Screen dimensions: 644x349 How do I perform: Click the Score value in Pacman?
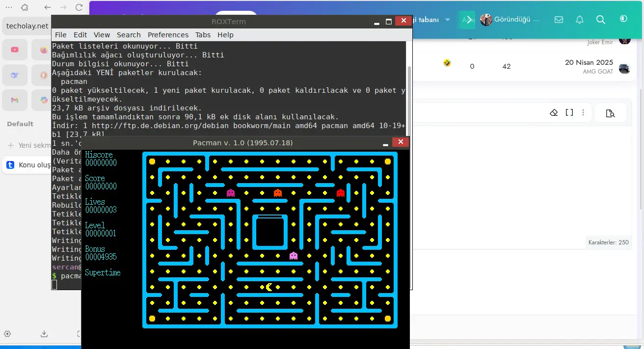click(101, 187)
